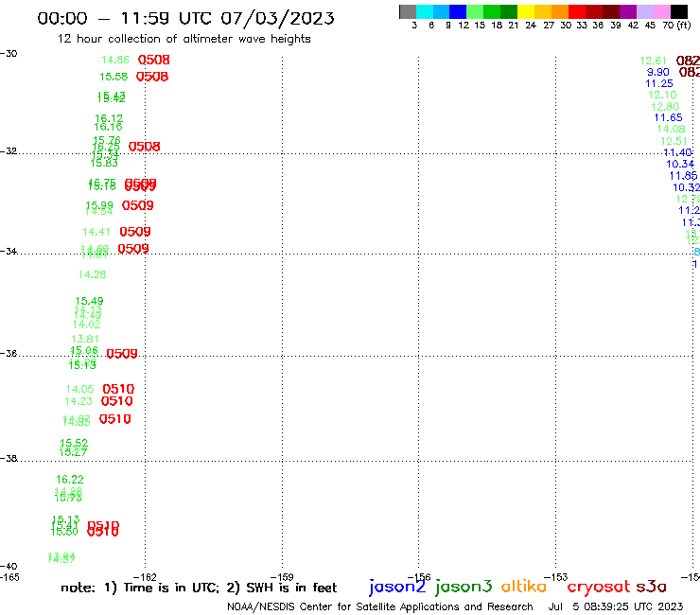Click the '70 (ft)' scale label
The width and height of the screenshot is (700, 615).
[676, 26]
